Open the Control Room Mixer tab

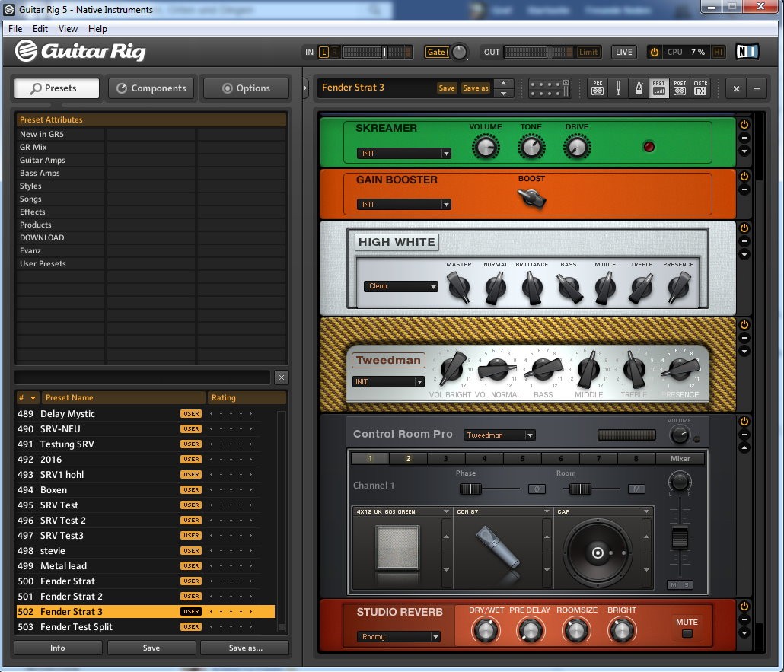pos(680,458)
